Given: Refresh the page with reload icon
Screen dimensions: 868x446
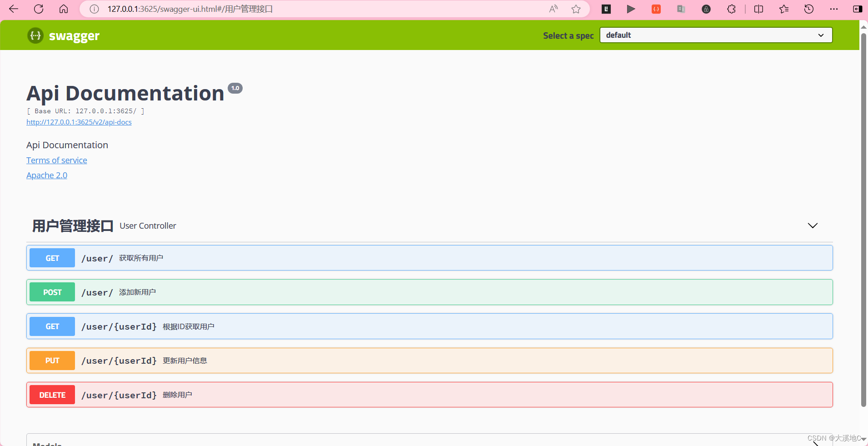Looking at the screenshot, I should coord(39,9).
